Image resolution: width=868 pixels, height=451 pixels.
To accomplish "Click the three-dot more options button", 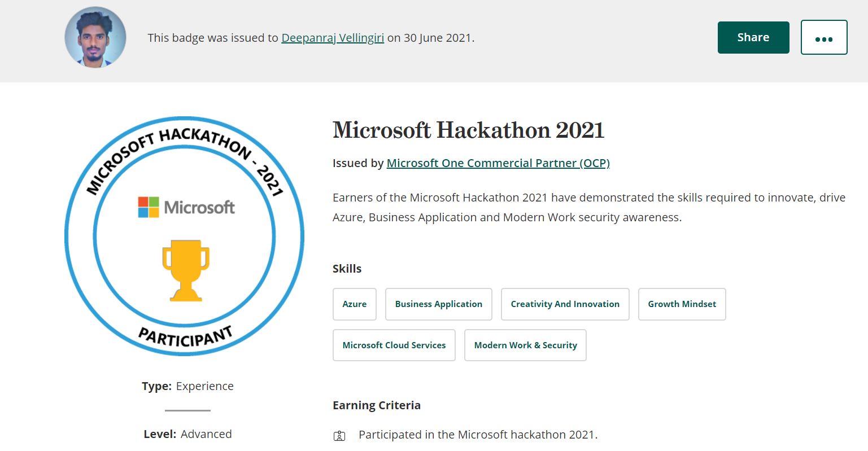I will coord(823,38).
